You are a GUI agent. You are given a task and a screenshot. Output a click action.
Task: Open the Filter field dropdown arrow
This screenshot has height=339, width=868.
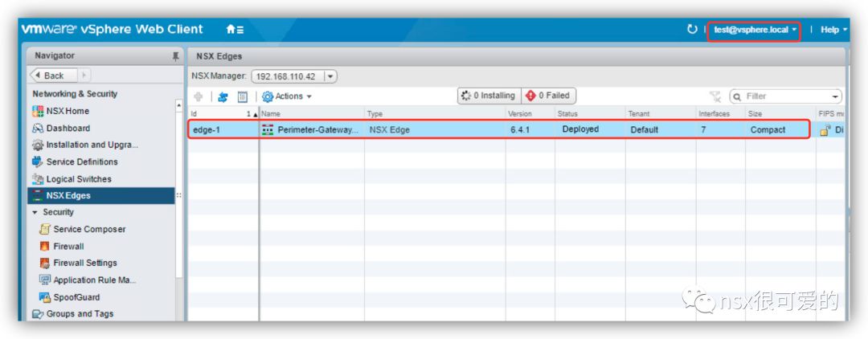[835, 96]
